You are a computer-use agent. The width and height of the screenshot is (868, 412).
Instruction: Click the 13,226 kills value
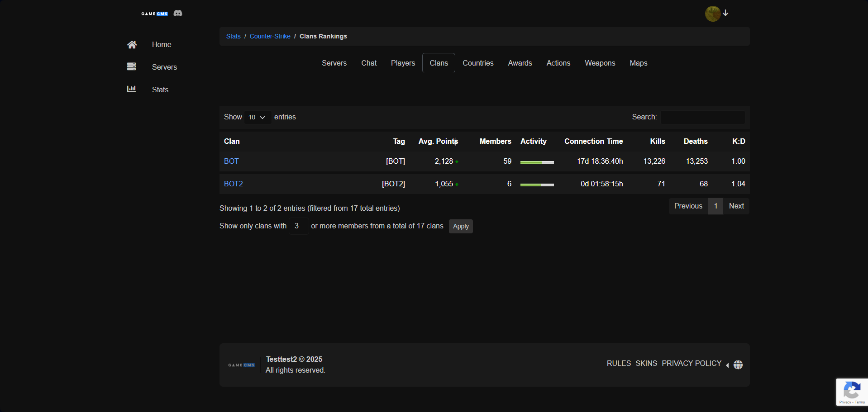(x=654, y=161)
